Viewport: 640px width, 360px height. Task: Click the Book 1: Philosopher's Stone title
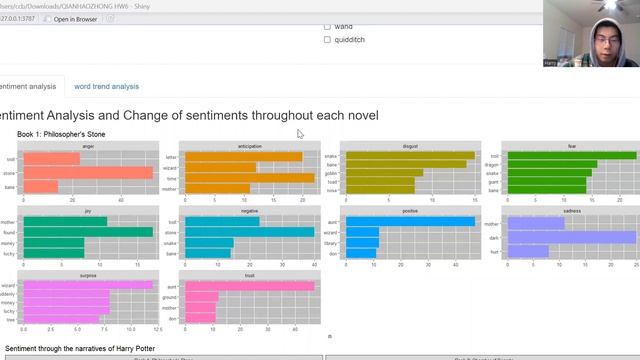click(x=61, y=134)
